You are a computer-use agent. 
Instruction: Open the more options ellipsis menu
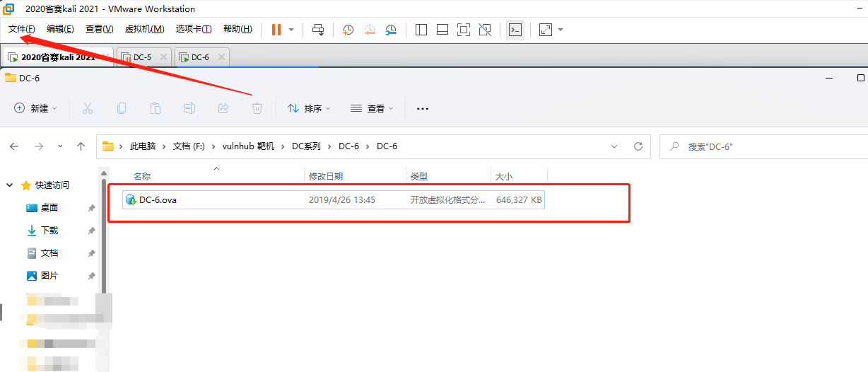tap(423, 108)
